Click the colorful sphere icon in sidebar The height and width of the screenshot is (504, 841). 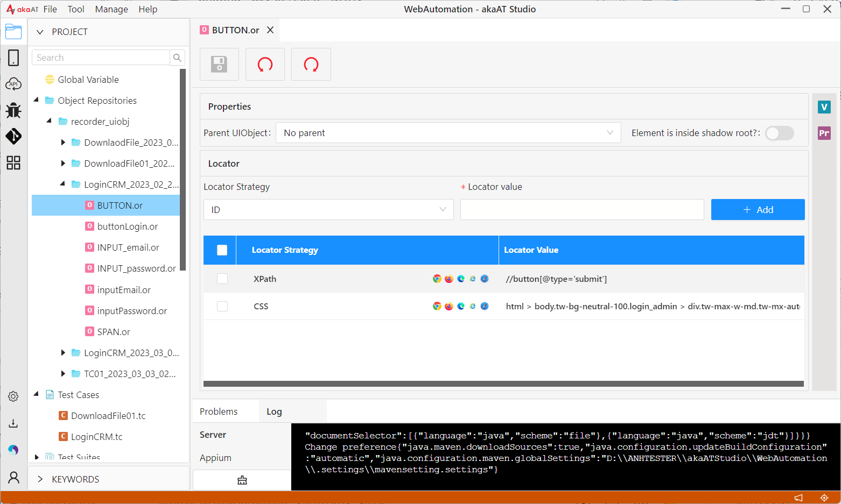[x=13, y=450]
